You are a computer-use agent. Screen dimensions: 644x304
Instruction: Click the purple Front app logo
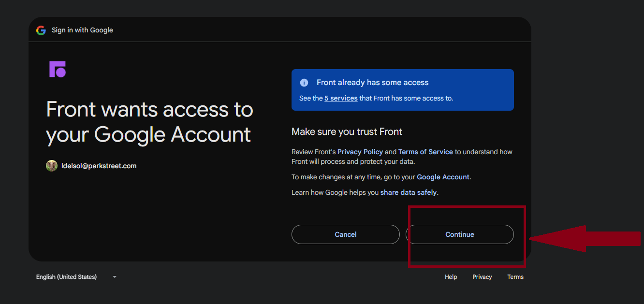[x=57, y=69]
